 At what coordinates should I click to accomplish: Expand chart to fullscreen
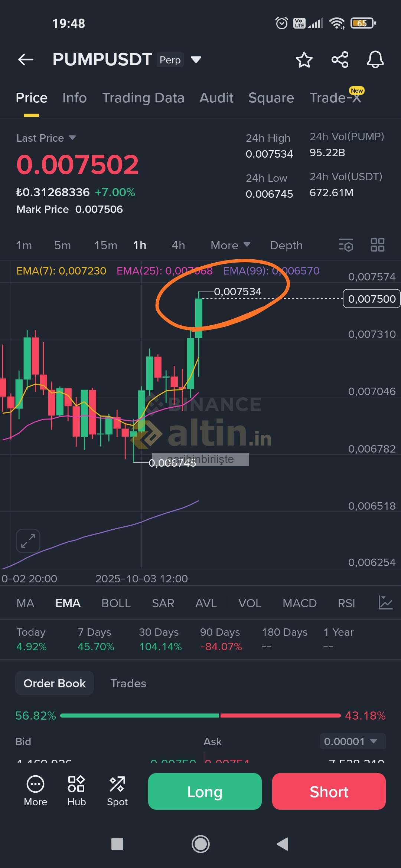(28, 540)
